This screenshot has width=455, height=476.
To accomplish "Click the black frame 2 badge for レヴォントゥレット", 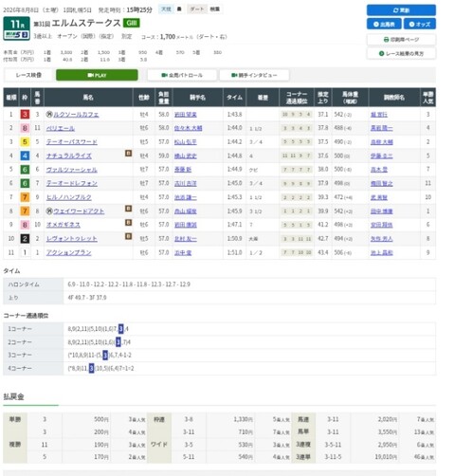I will [25, 239].
